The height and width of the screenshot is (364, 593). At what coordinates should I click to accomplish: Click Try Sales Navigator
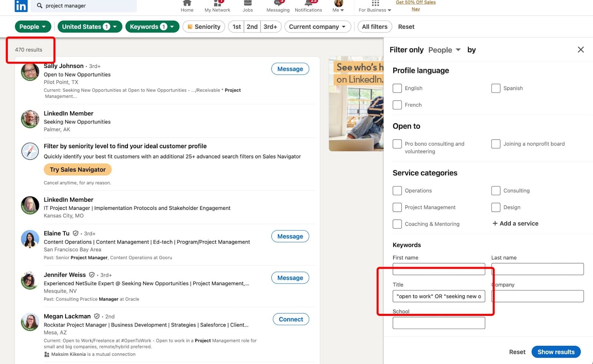pyautogui.click(x=77, y=169)
